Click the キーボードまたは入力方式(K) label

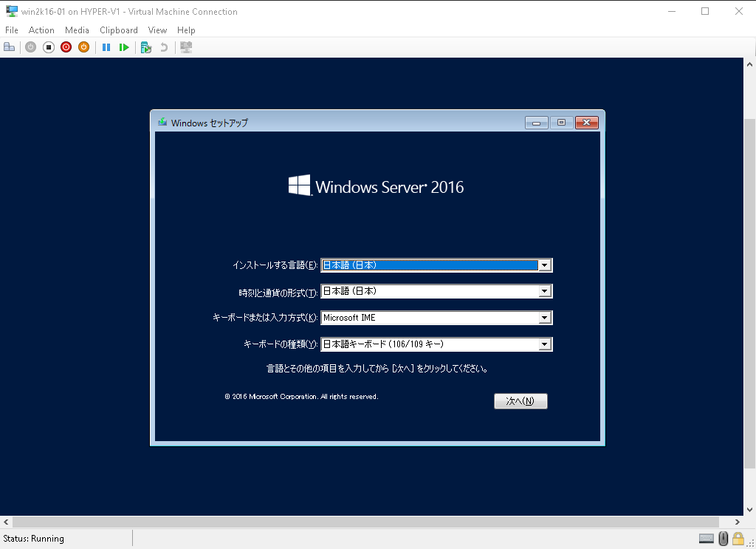click(x=265, y=318)
